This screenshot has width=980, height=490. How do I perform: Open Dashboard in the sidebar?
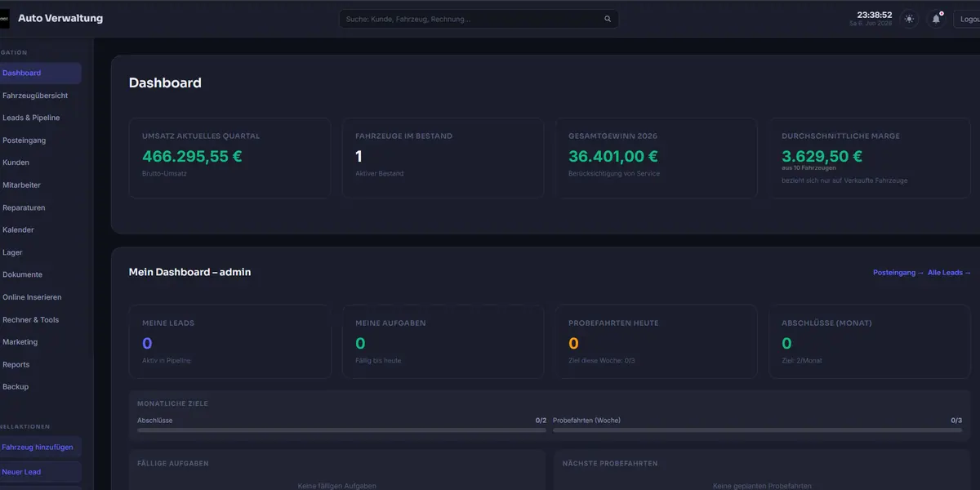(39, 73)
